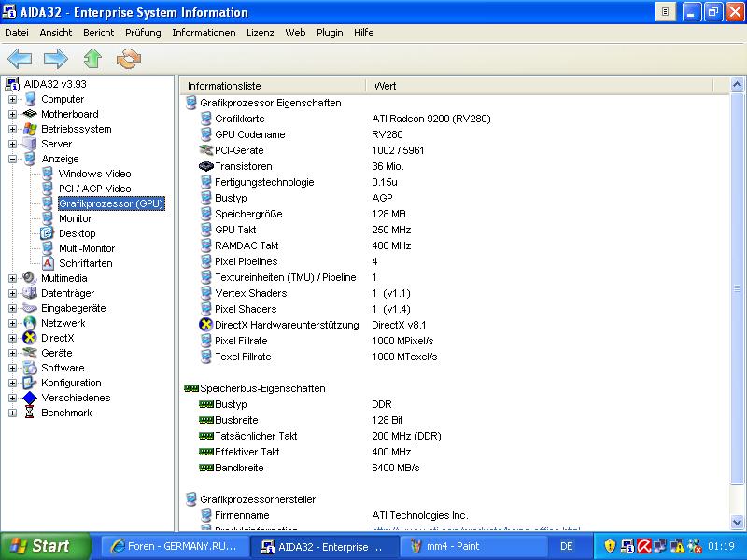Expand the Server tree node
The image size is (747, 560).
(x=12, y=144)
